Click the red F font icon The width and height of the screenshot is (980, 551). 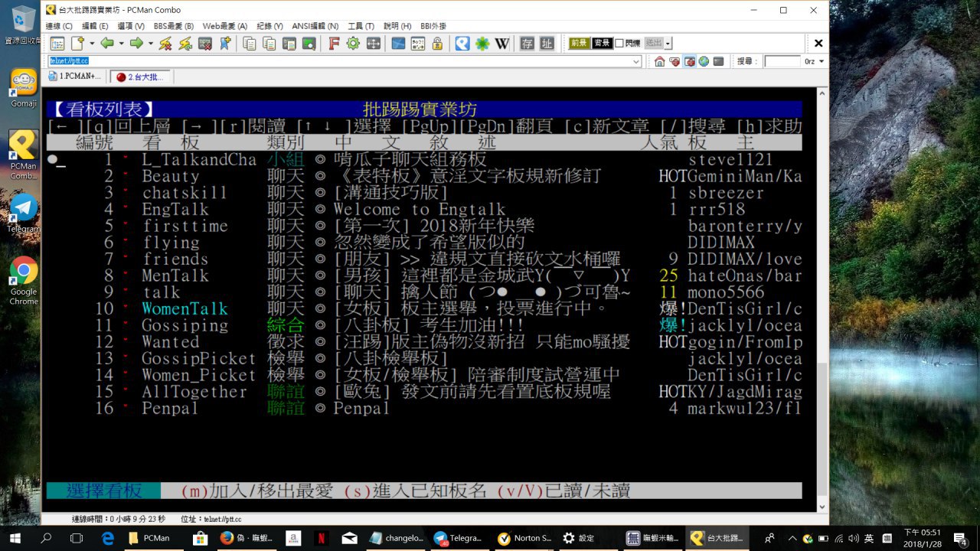(x=334, y=44)
